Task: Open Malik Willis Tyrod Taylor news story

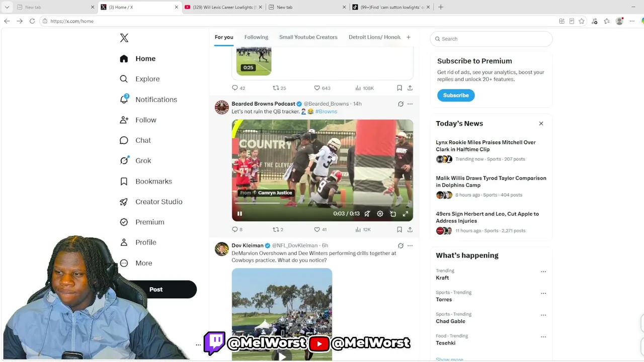Action: (491, 187)
